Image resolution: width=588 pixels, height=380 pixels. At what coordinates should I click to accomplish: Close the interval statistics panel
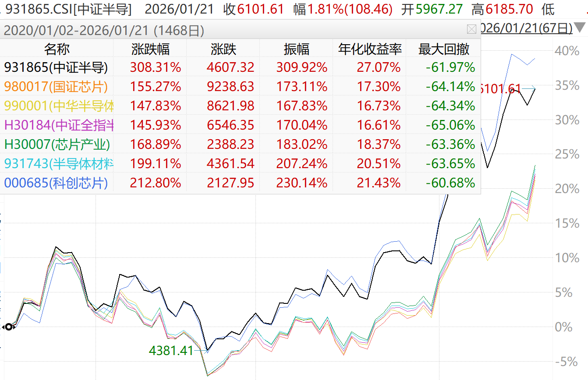coord(471,30)
